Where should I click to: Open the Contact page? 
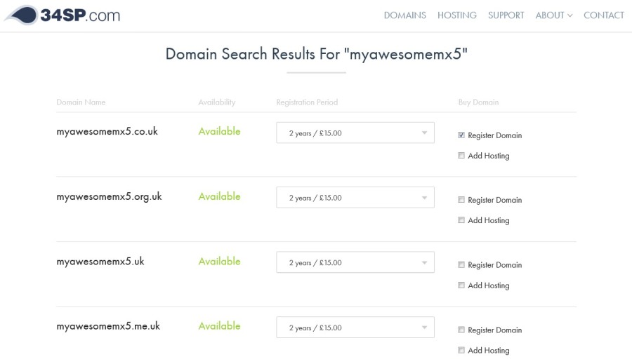(604, 15)
